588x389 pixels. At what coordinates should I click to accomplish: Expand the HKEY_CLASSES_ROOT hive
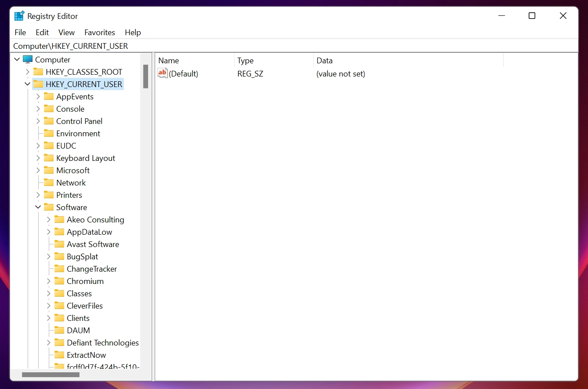click(28, 72)
